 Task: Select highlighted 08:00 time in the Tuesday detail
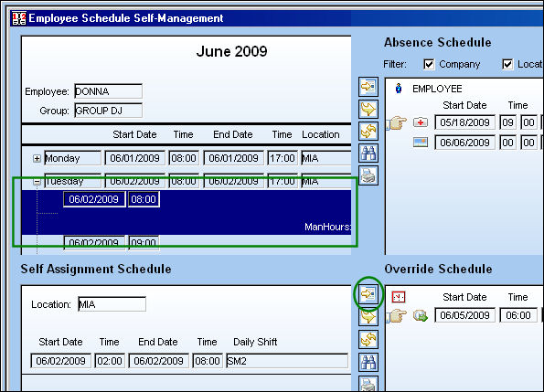pos(144,199)
